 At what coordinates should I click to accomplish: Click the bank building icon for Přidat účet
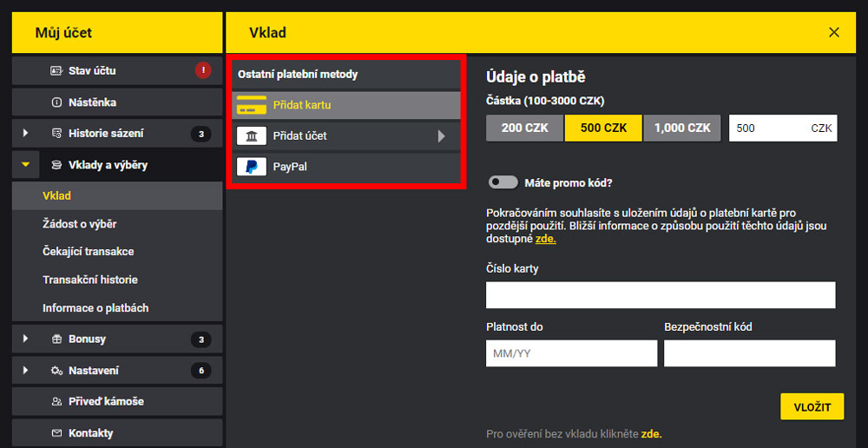click(x=251, y=136)
